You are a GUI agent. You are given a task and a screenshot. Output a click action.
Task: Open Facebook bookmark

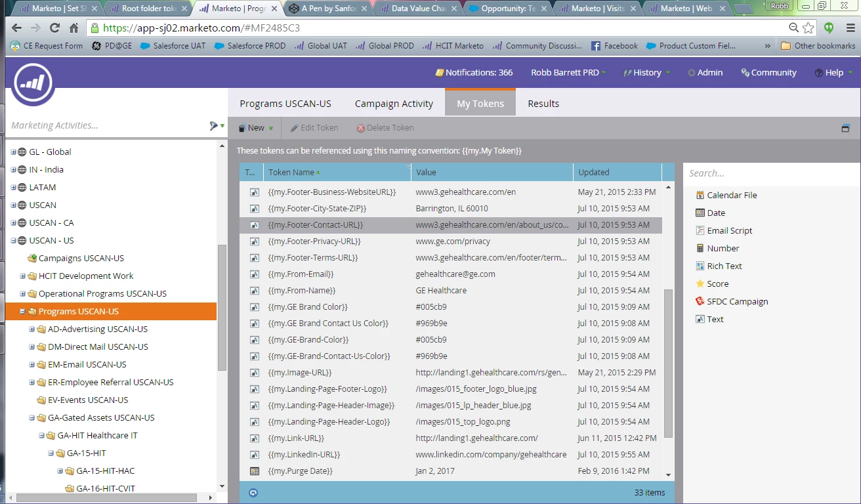(x=614, y=46)
